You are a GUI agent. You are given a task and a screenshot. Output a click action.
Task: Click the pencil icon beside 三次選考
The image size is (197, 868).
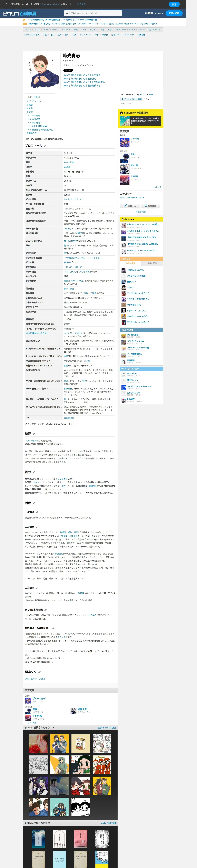coord(37,588)
